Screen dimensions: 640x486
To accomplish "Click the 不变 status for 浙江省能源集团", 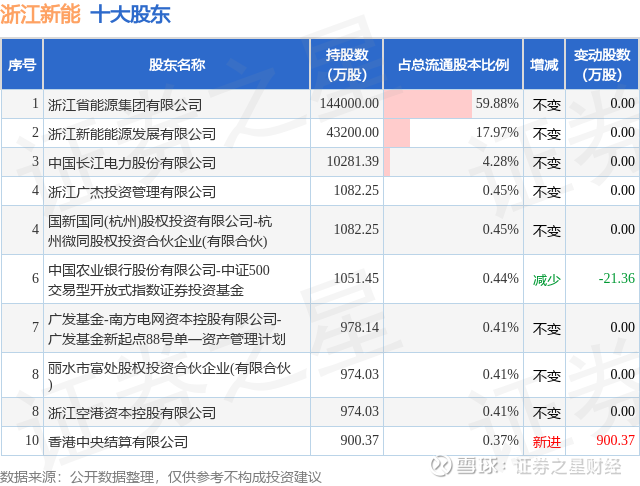I will point(546,105).
